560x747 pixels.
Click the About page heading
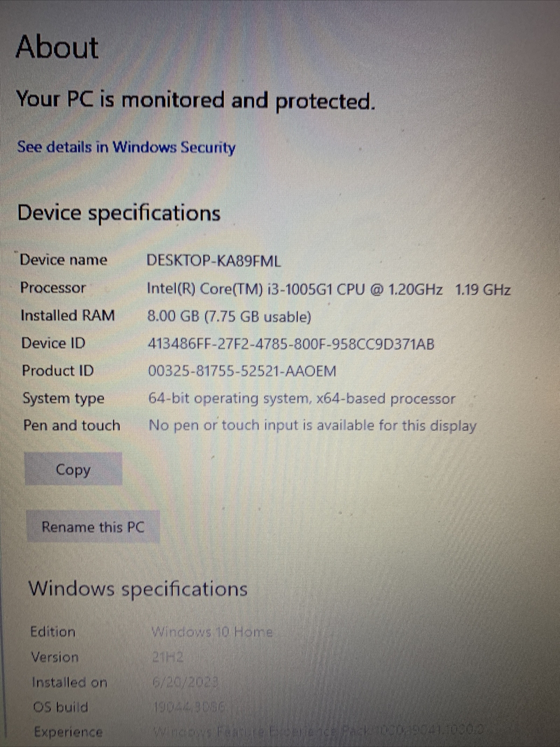coord(57,47)
